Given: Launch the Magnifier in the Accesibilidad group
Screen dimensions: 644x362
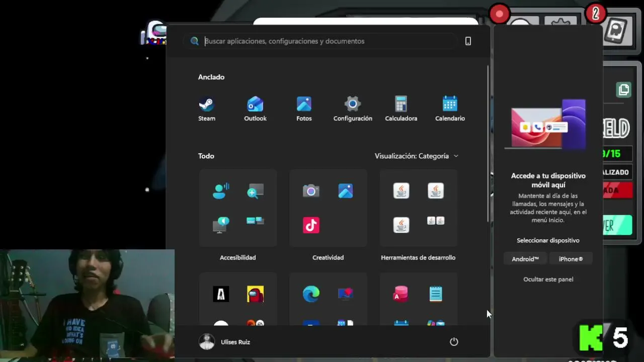Looking at the screenshot, I should pos(255,191).
